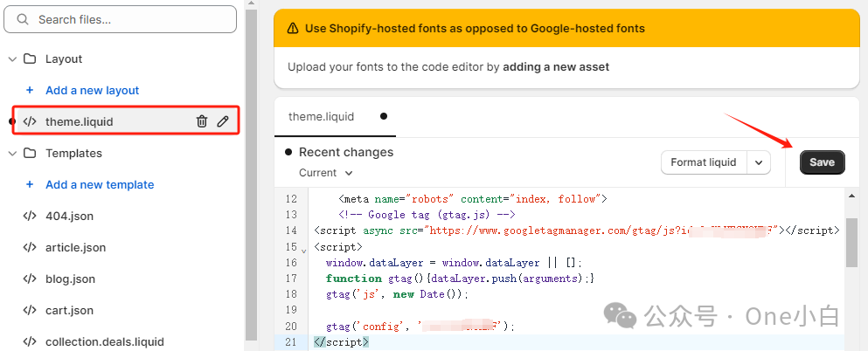Click the code icon next to theme.liquid in the sidebar

30,121
